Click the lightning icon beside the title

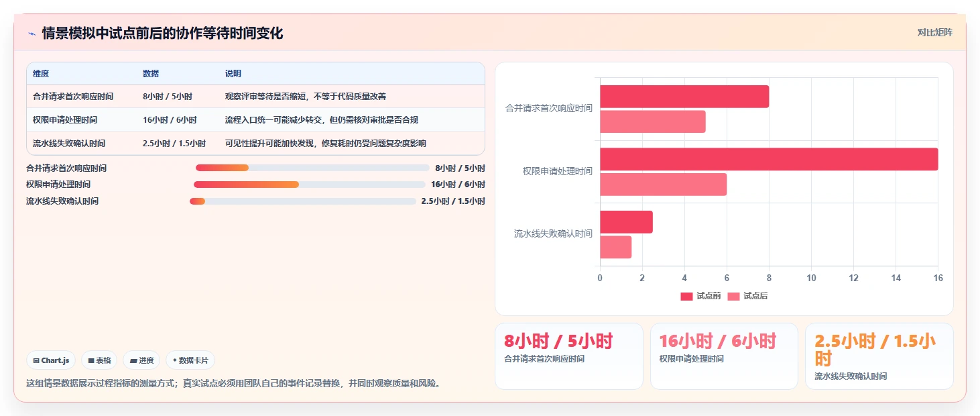[32, 33]
